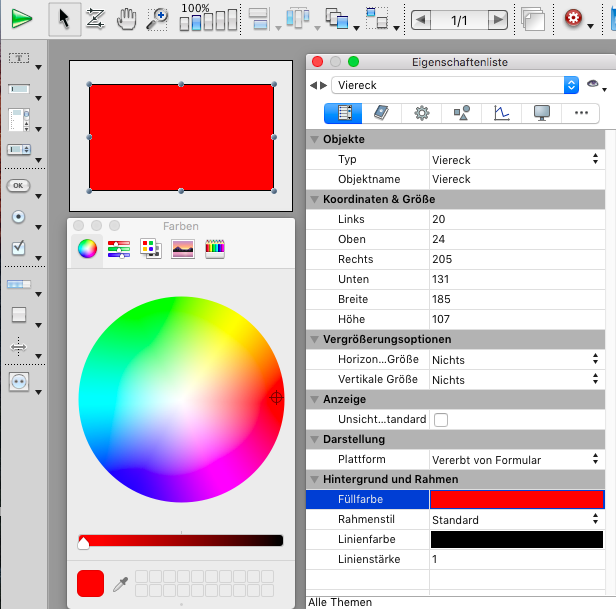
Task: Open the Rahmenstil Standard dropdown
Action: click(x=516, y=520)
